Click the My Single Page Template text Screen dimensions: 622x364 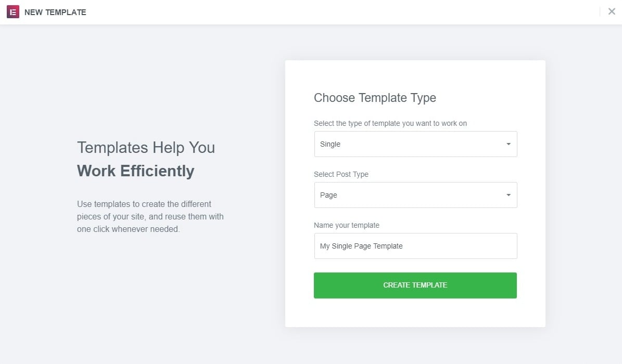click(x=361, y=246)
